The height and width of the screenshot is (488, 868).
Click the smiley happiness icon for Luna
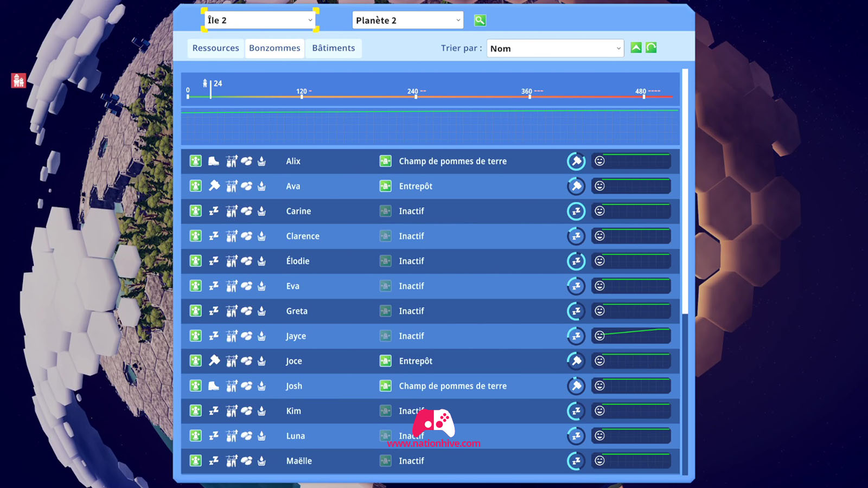coord(599,435)
